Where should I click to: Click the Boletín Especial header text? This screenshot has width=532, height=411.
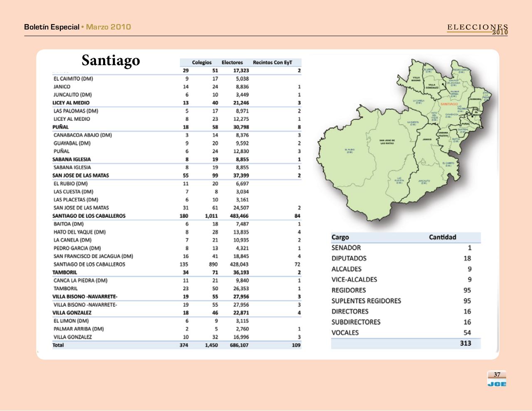click(52, 27)
